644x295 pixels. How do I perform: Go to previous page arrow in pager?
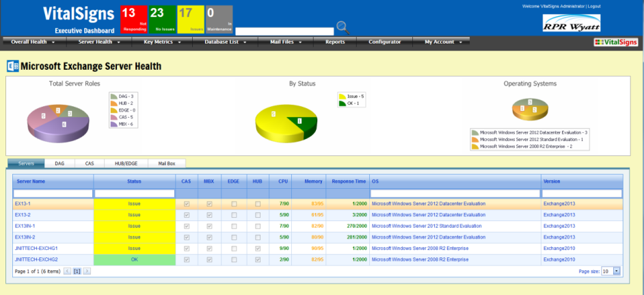click(68, 271)
